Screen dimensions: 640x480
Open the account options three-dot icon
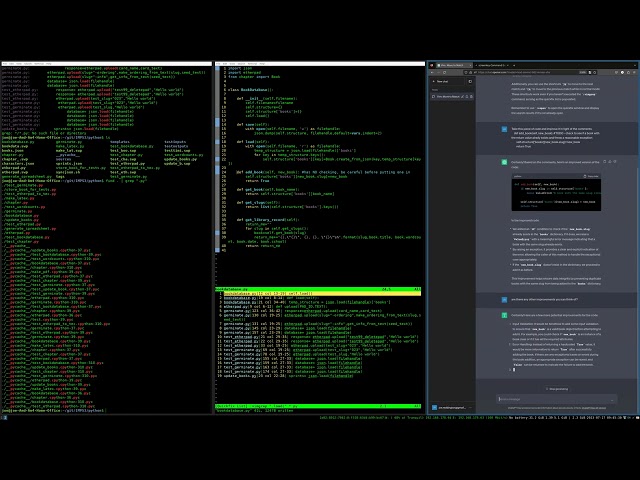[471, 408]
